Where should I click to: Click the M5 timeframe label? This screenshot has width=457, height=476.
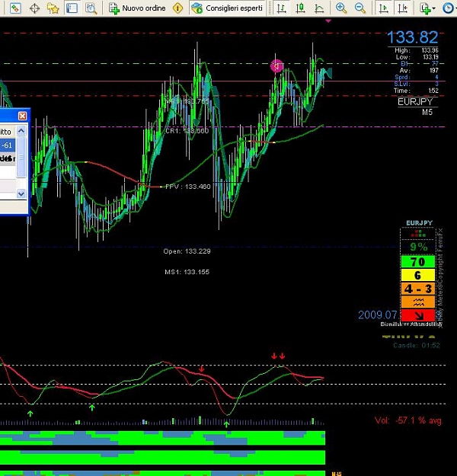(x=427, y=112)
